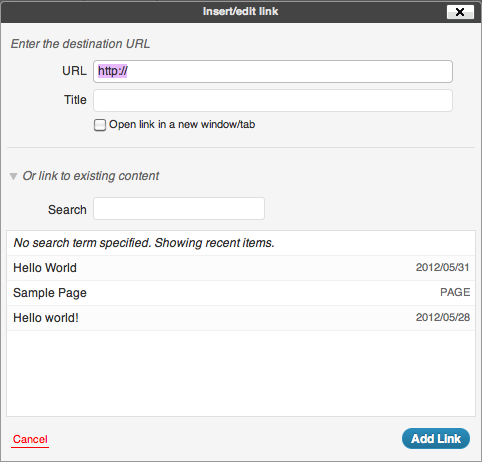
Task: Confirm with the Add Link button
Action: pyautogui.click(x=436, y=439)
